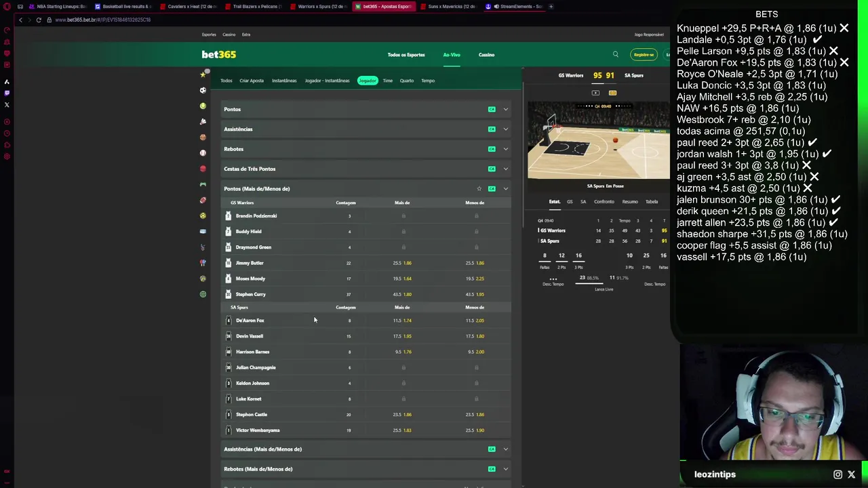
Task: Bet De'Aaron Fox over 11.5 at 1.74
Action: click(x=403, y=321)
